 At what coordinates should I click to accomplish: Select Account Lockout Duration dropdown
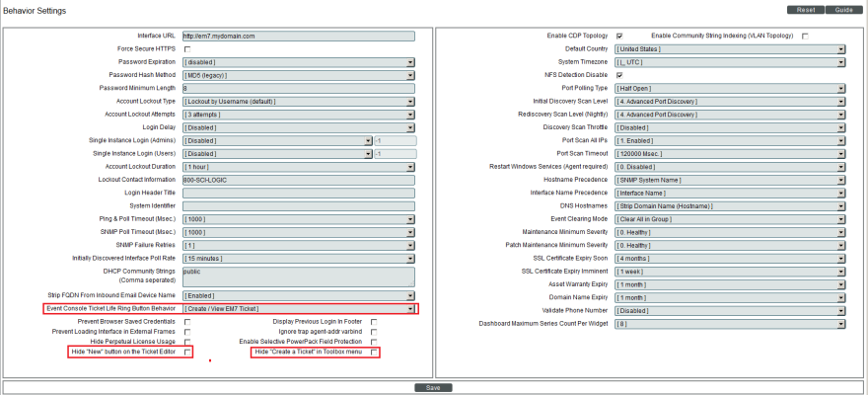tap(298, 167)
